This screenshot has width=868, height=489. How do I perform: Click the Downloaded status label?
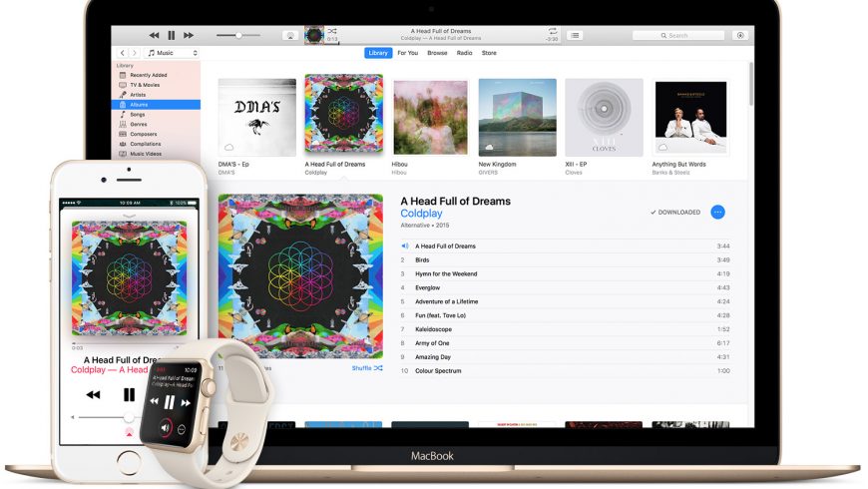(675, 213)
